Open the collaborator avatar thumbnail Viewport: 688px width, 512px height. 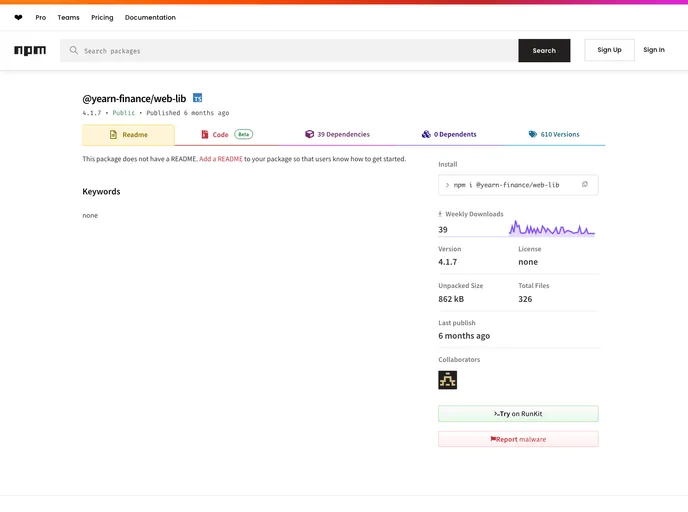pyautogui.click(x=447, y=380)
